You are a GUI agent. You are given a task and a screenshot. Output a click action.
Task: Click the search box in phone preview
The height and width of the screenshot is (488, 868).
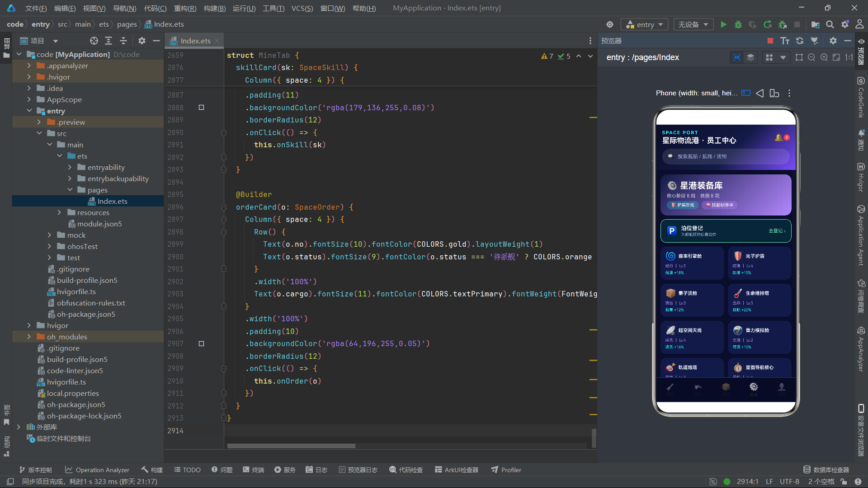pyautogui.click(x=726, y=156)
